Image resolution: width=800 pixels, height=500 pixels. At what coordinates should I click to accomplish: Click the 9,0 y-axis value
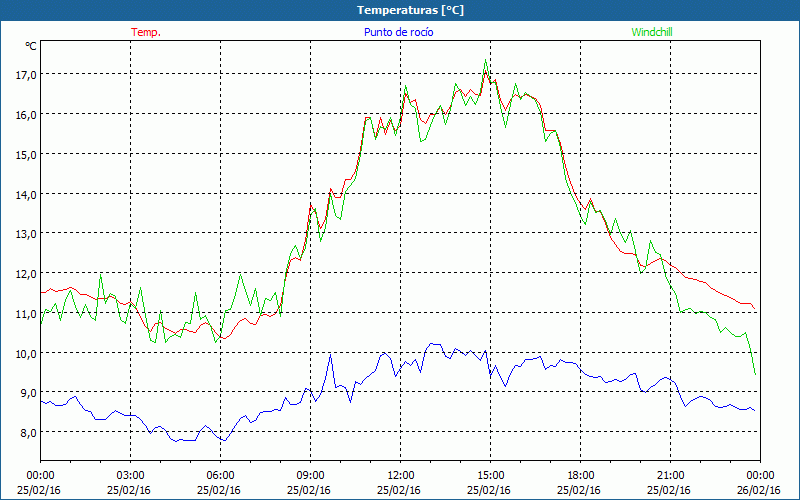(29, 393)
